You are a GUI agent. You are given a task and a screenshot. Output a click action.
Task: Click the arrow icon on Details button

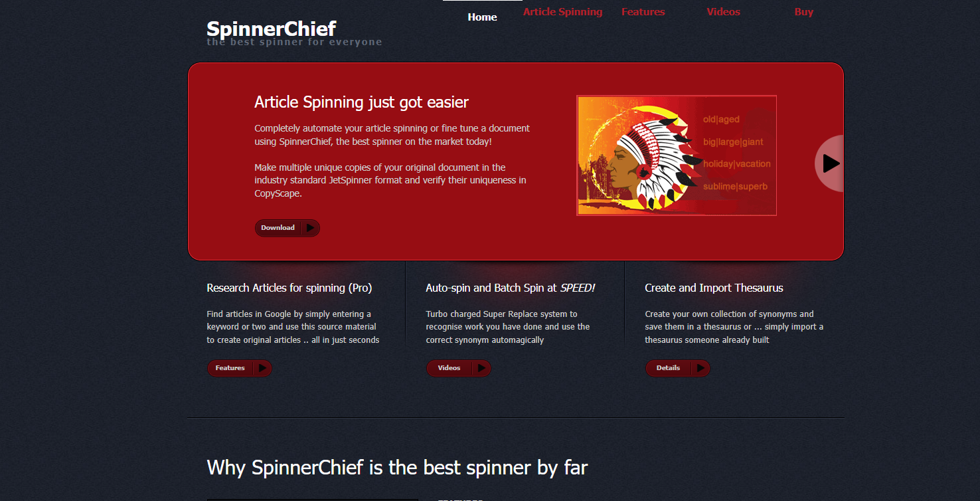(x=700, y=368)
